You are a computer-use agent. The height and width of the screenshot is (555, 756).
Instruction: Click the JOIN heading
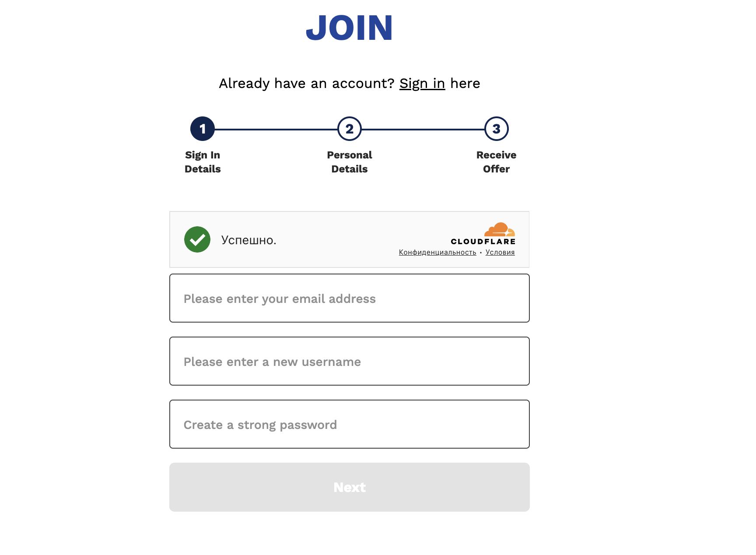350,28
